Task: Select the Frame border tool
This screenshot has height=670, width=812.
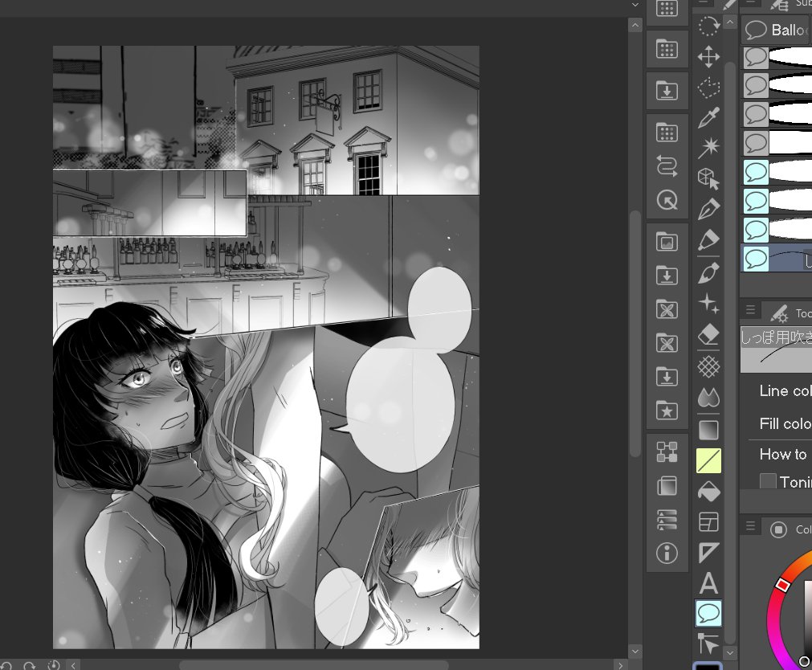Action: tap(708, 522)
